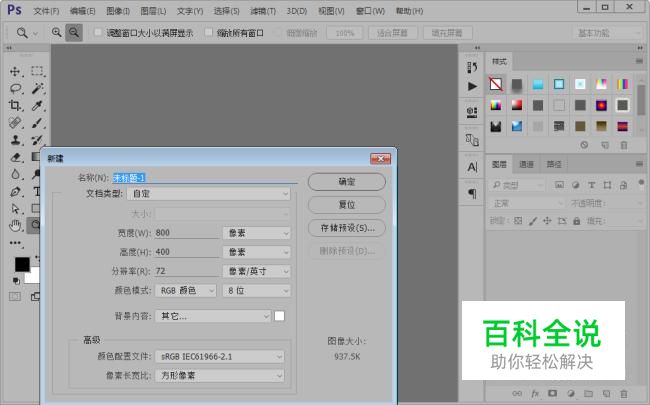Apply the no-style swatch in Styles panel
This screenshot has height=405, width=650.
click(x=496, y=84)
